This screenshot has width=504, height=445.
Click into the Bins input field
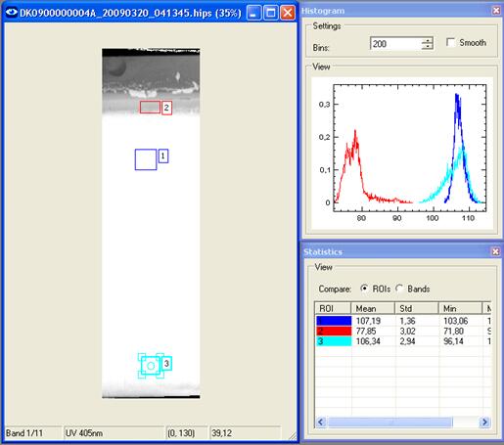coord(395,43)
